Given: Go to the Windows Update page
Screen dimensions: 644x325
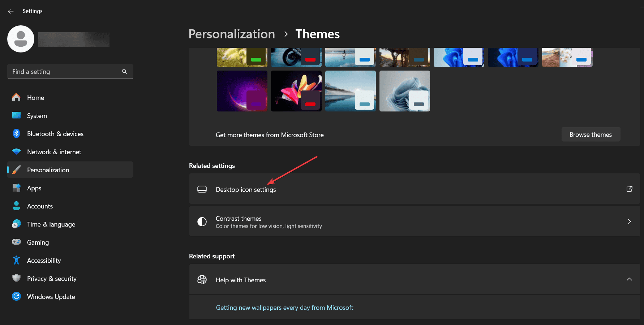Looking at the screenshot, I should pyautogui.click(x=70, y=296).
